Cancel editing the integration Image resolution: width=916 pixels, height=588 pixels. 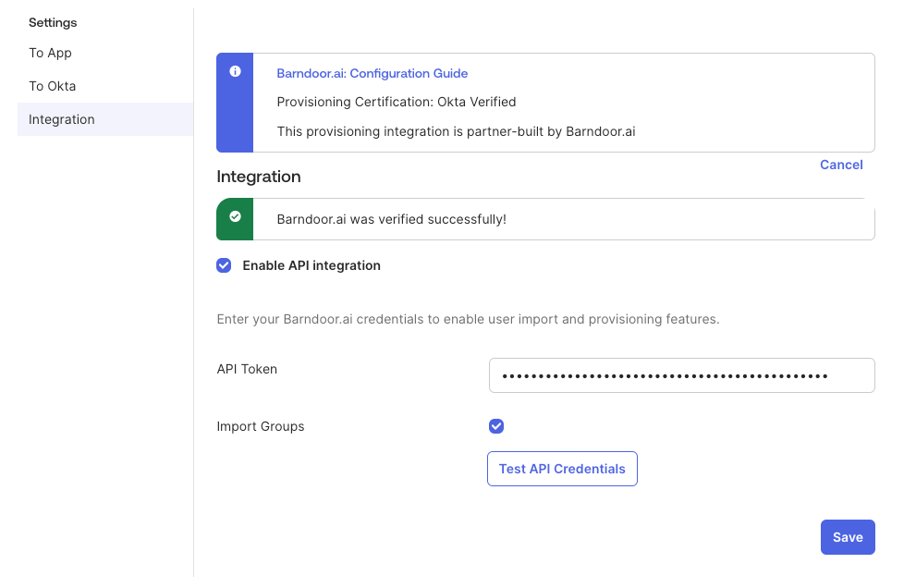click(x=841, y=165)
